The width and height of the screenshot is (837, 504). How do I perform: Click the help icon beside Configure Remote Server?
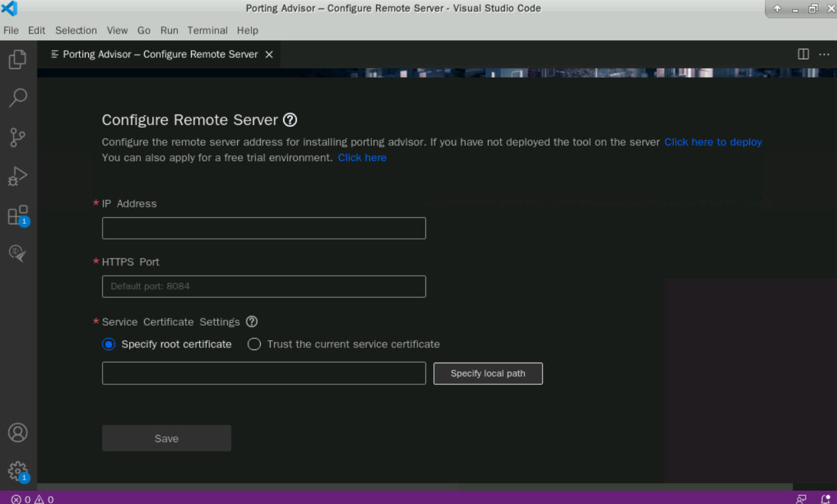click(290, 120)
